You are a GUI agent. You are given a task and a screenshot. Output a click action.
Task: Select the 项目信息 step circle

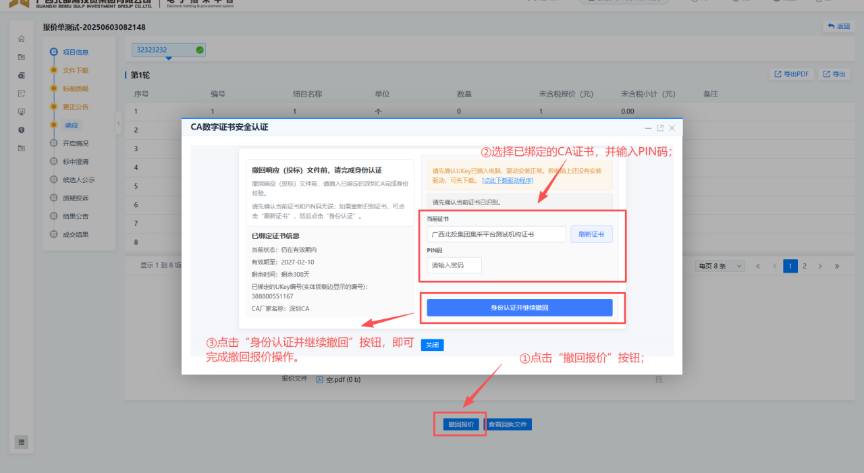53,52
